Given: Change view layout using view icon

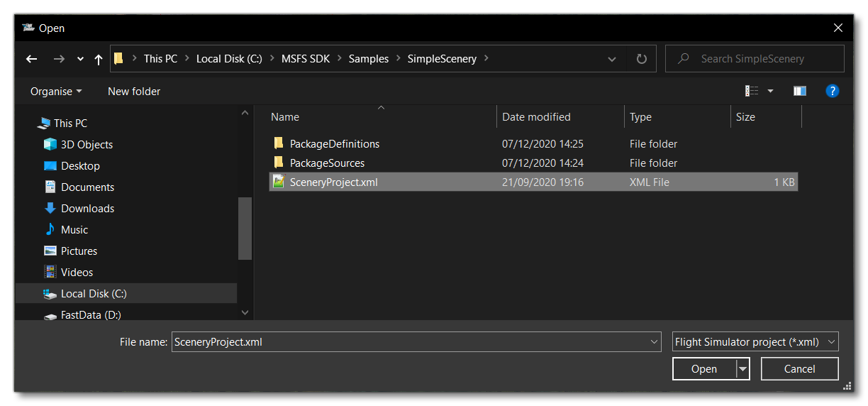Looking at the screenshot, I should click(x=752, y=91).
